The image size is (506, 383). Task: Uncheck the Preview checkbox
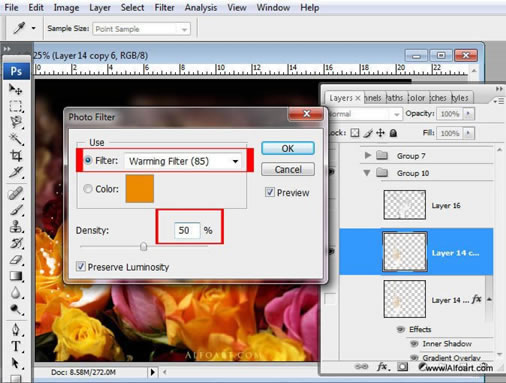click(x=270, y=192)
